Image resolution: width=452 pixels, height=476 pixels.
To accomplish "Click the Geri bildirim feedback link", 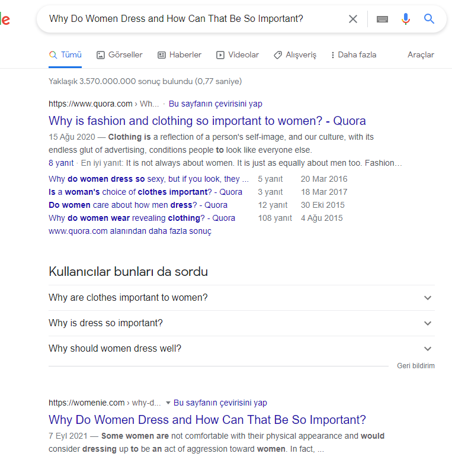I will click(x=415, y=366).
